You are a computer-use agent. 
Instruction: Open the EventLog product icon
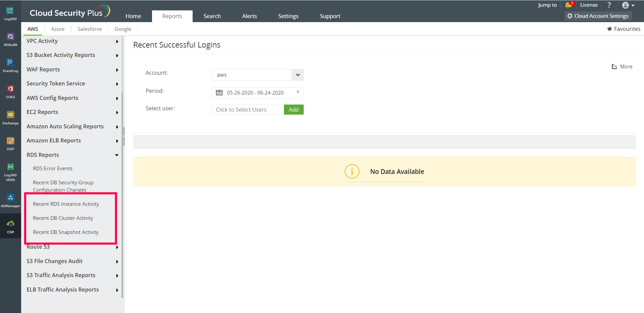coord(10,63)
